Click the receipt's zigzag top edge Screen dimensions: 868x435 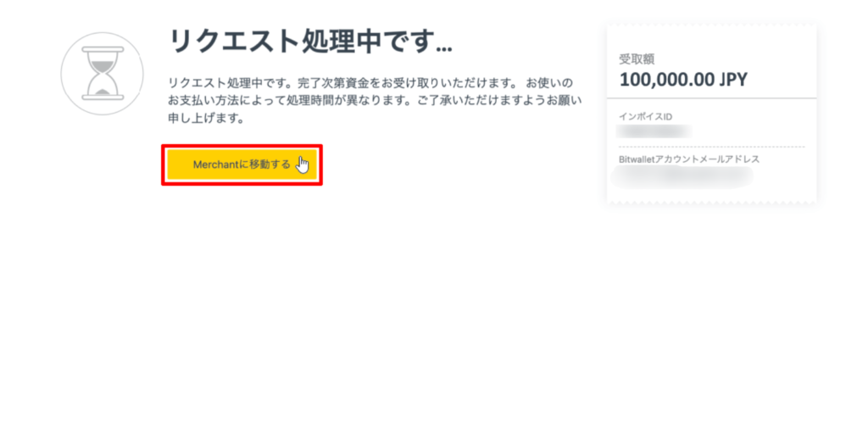coord(711,25)
